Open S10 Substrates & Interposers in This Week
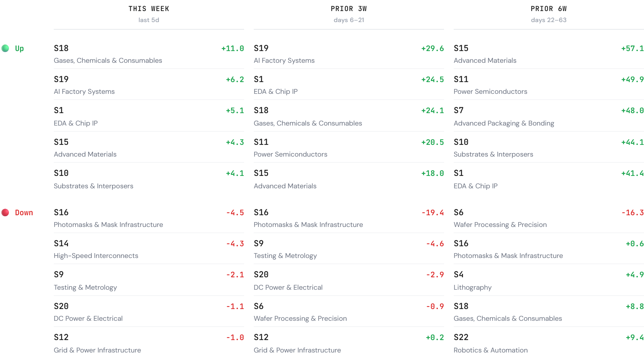 pyautogui.click(x=149, y=179)
